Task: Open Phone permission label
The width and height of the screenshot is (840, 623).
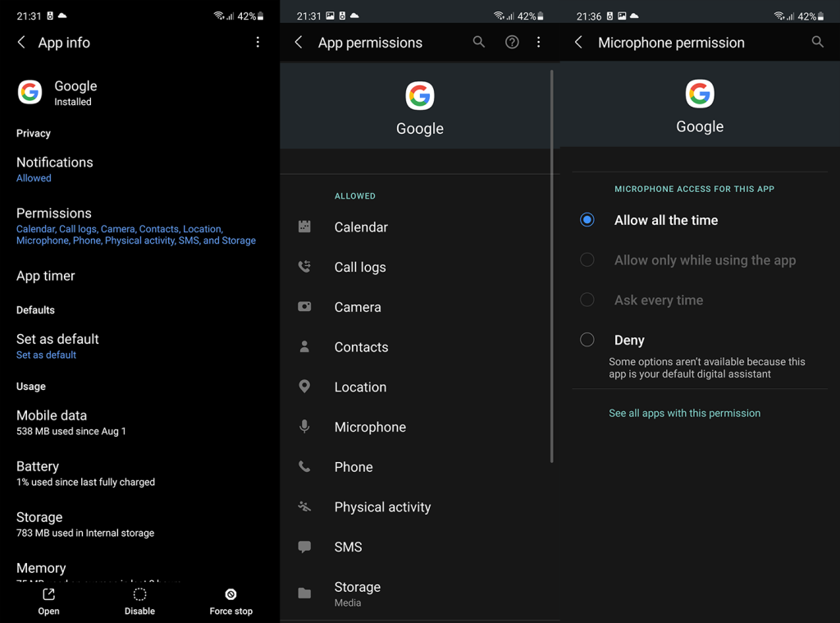Action: [353, 466]
